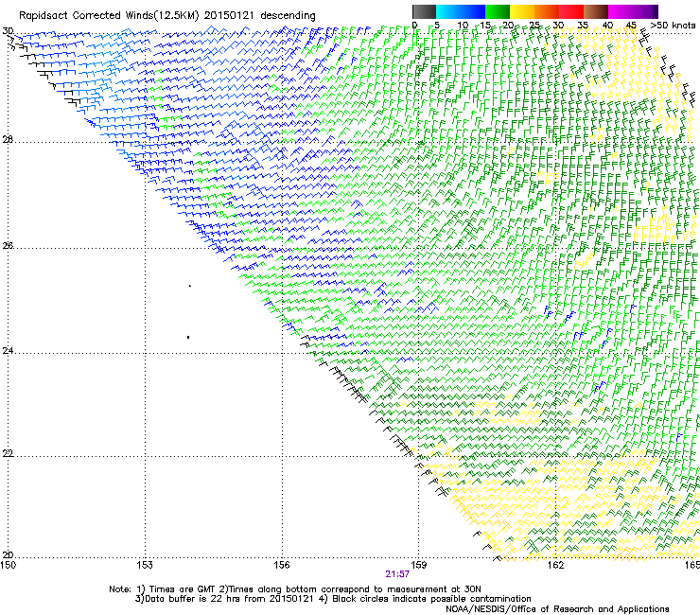Click the blue 10-15 knots legend swatch

pos(473,11)
